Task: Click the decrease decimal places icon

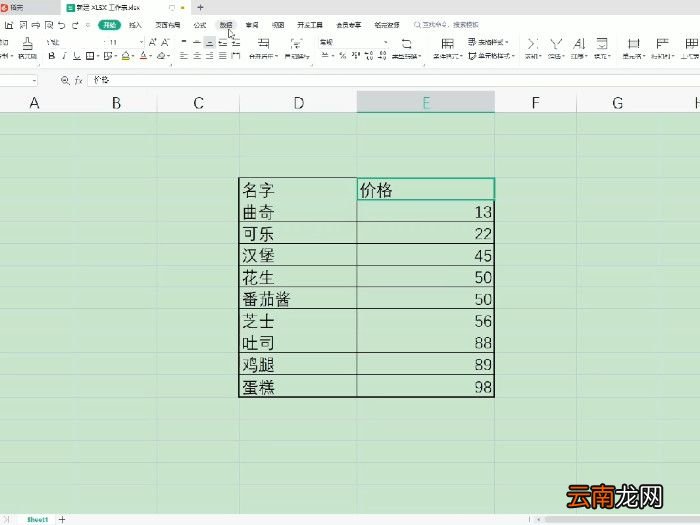Action: tap(382, 56)
